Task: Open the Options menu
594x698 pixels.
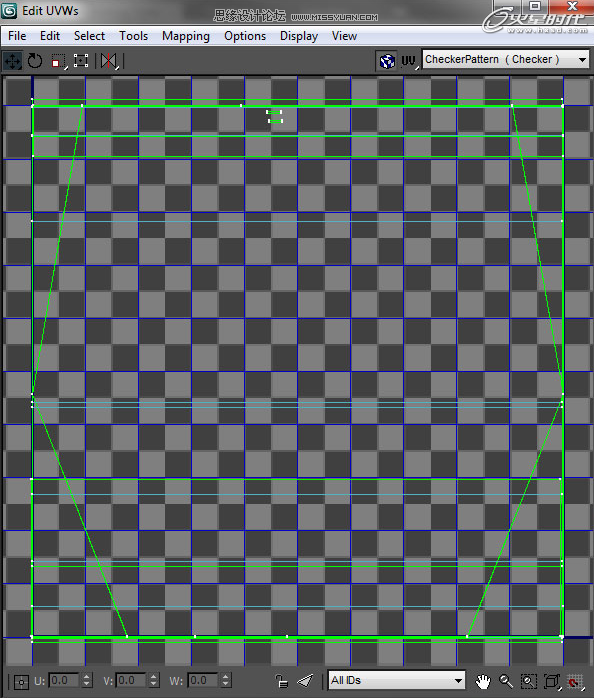Action: point(245,36)
